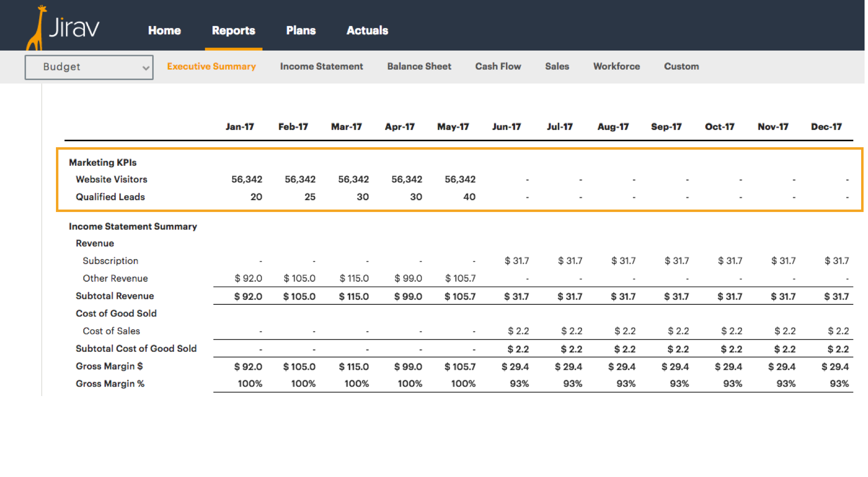Screen dimensions: 868x477
Task: Select the Qualified Leads row
Action: click(x=110, y=197)
